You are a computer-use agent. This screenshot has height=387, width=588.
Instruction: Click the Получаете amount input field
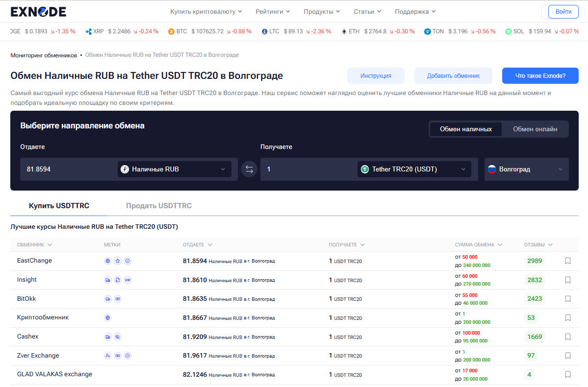309,169
